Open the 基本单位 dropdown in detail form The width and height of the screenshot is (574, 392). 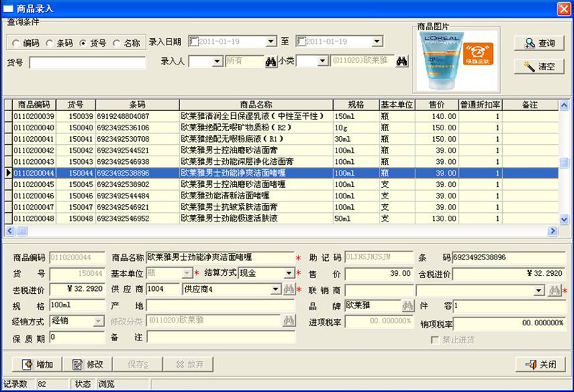click(x=187, y=273)
